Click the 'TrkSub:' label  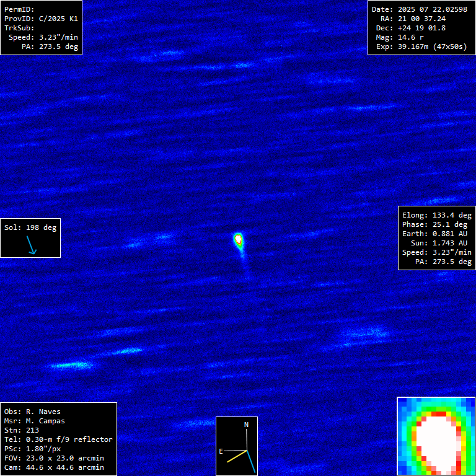tap(19, 28)
